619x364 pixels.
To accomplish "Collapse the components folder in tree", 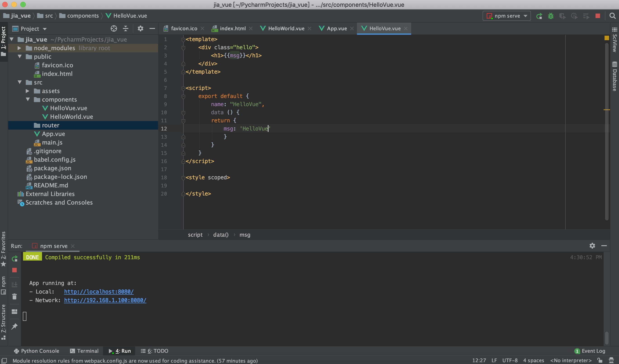I will (28, 99).
